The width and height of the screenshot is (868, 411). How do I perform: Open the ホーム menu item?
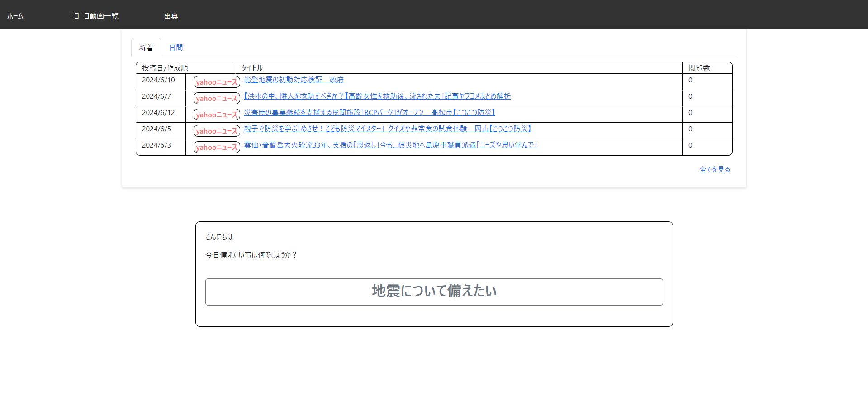point(15,14)
